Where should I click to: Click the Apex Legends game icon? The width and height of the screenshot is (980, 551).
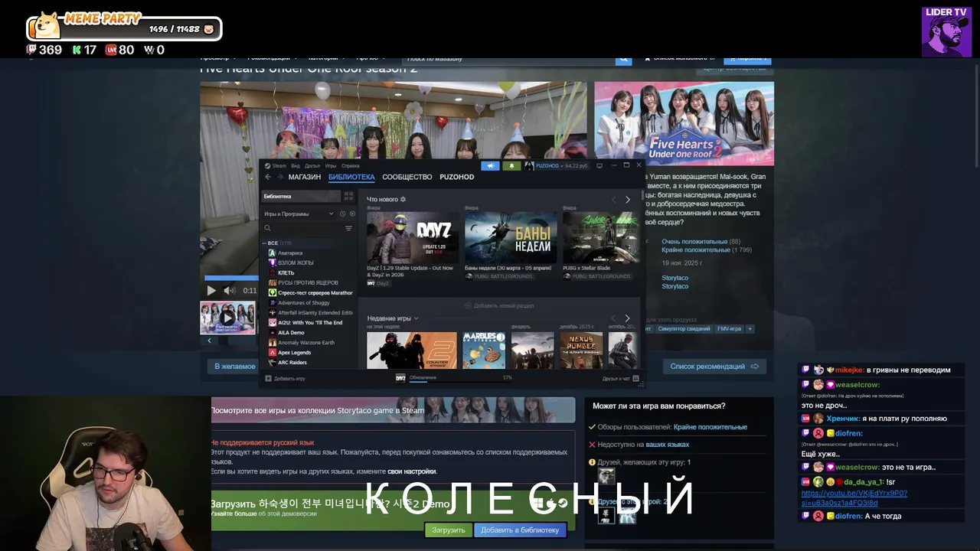click(272, 352)
